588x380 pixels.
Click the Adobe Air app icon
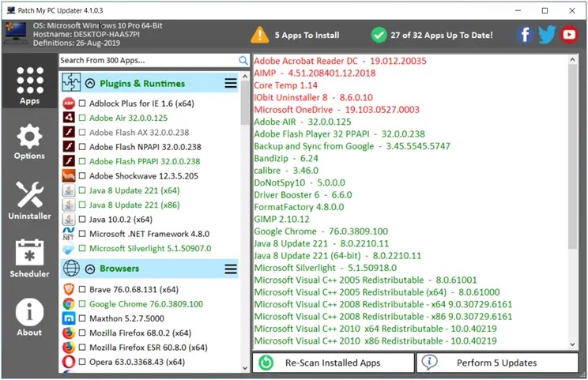(x=69, y=118)
